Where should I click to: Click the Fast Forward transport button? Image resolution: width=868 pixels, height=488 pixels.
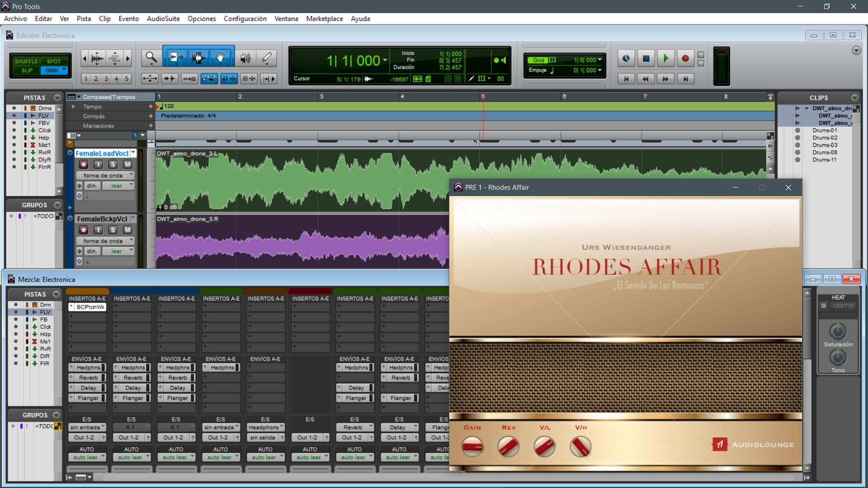pos(665,79)
